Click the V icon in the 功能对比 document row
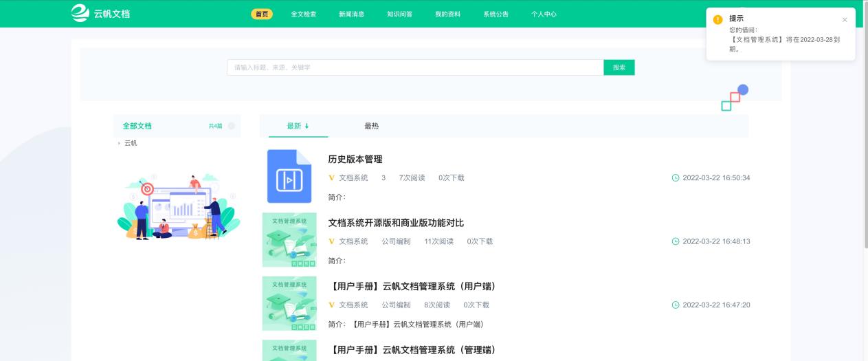Image resolution: width=868 pixels, height=361 pixels. point(332,241)
